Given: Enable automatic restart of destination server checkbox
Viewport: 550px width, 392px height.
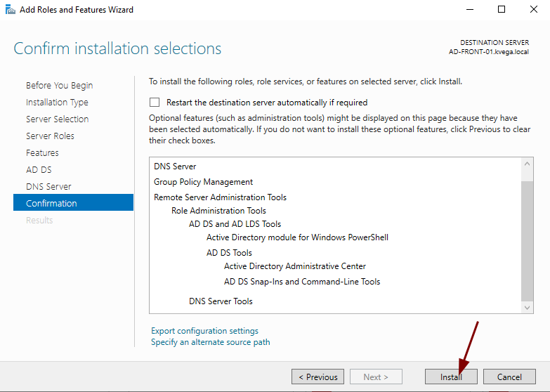Looking at the screenshot, I should (155, 103).
